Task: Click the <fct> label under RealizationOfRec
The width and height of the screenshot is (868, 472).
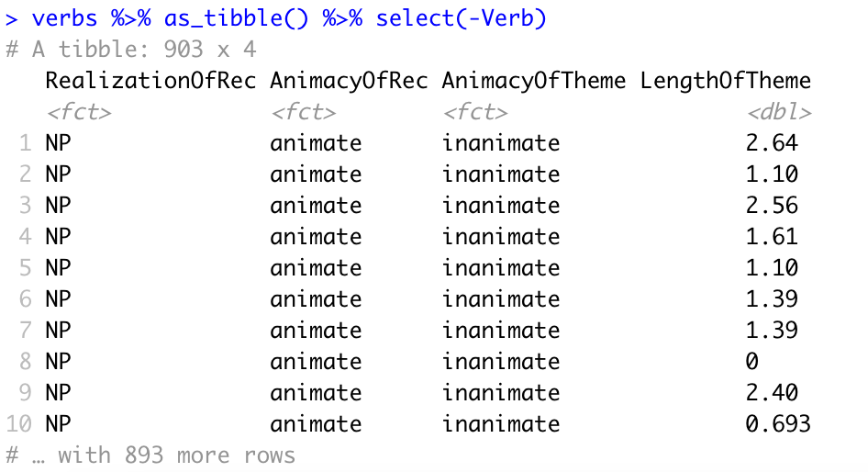Action: (x=78, y=112)
